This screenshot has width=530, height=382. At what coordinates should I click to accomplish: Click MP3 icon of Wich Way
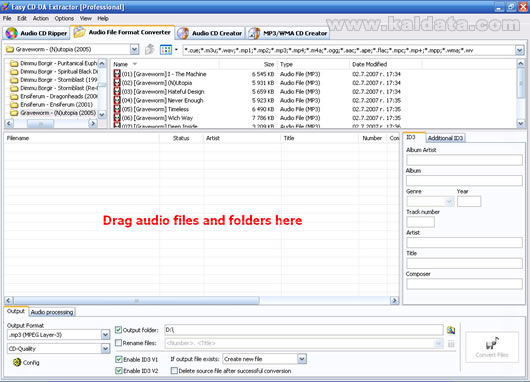117,118
